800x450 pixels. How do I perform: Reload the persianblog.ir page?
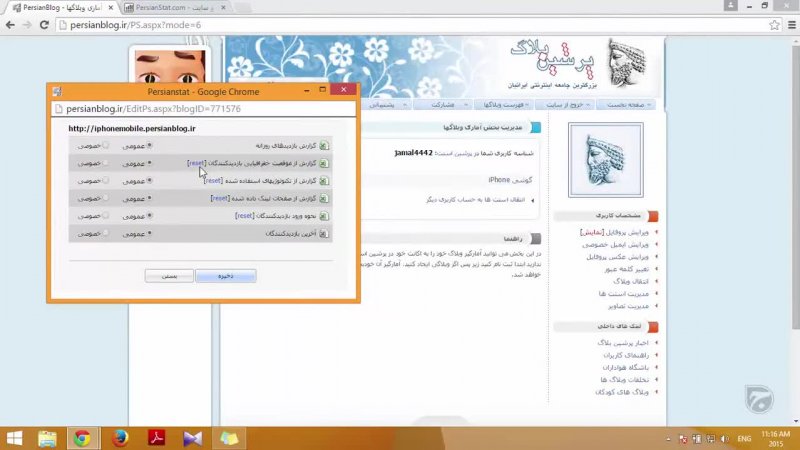pyautogui.click(x=44, y=24)
